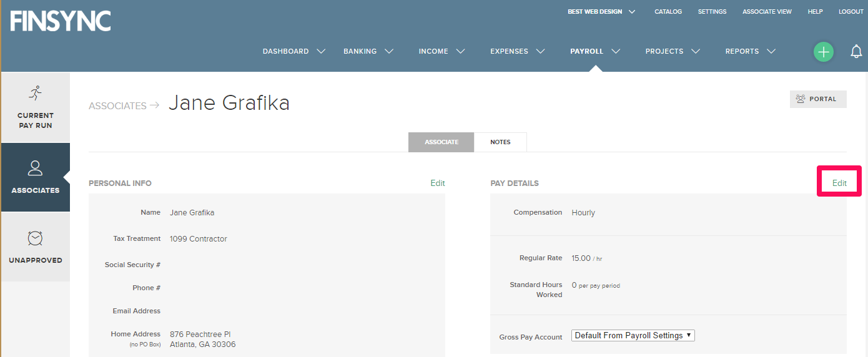This screenshot has height=357, width=868.
Task: Open the Help link
Action: click(x=815, y=12)
